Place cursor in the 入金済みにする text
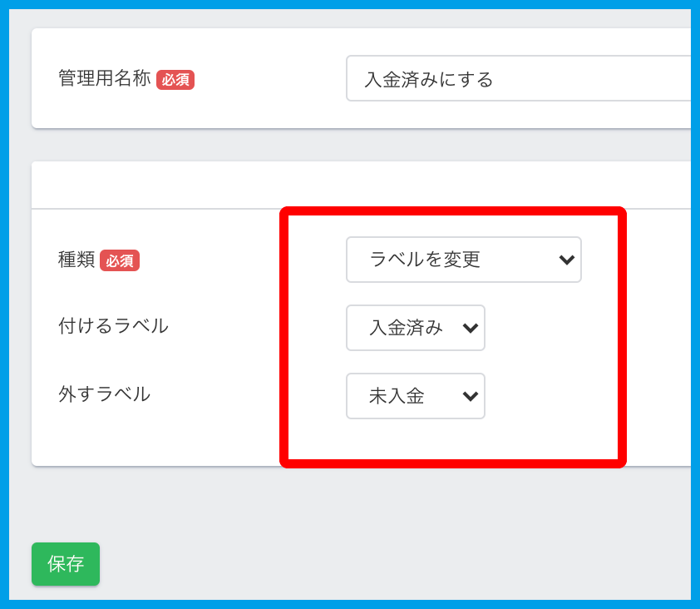 (x=429, y=80)
